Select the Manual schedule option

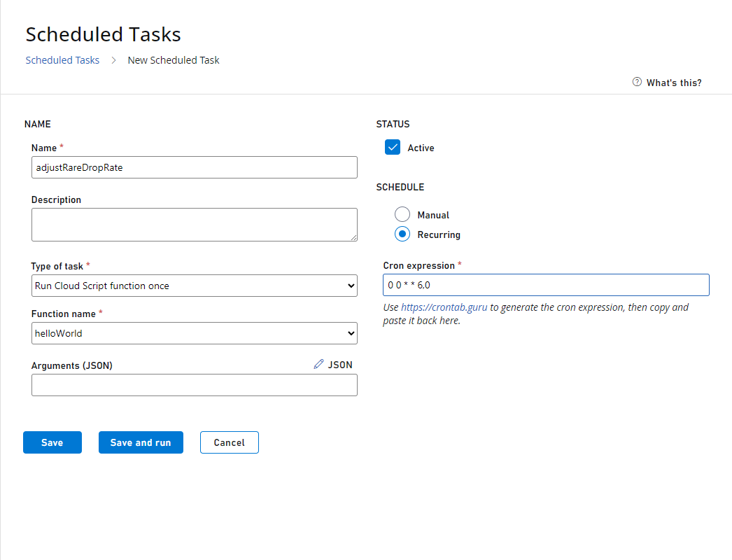[402, 214]
